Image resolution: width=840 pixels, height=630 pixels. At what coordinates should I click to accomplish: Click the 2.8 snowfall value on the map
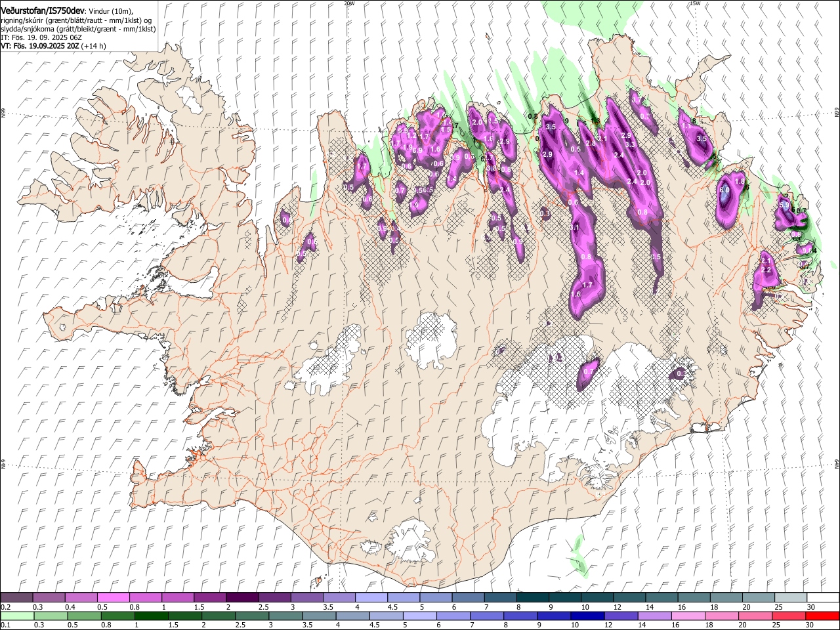pos(591,144)
